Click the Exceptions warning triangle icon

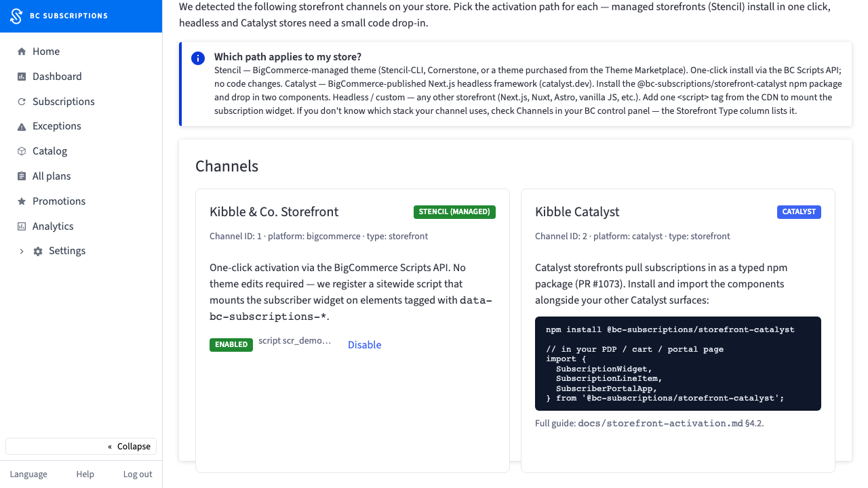pyautogui.click(x=22, y=127)
